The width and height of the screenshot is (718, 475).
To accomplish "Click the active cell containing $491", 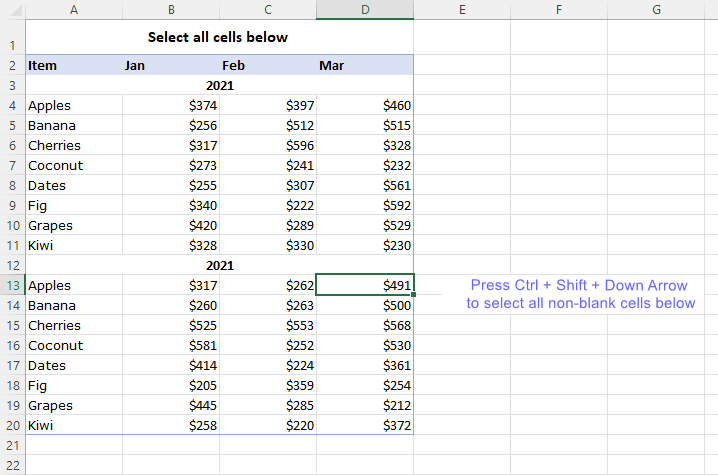I will point(364,285).
